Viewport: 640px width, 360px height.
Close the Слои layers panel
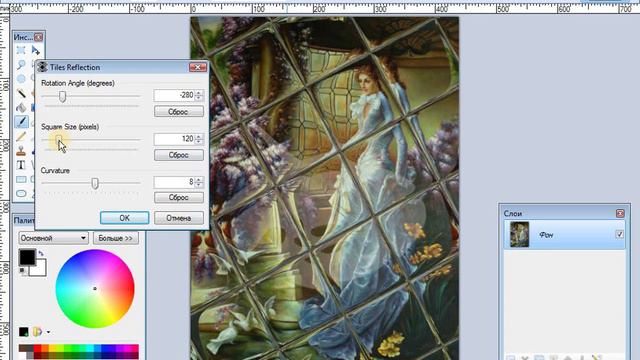click(620, 213)
